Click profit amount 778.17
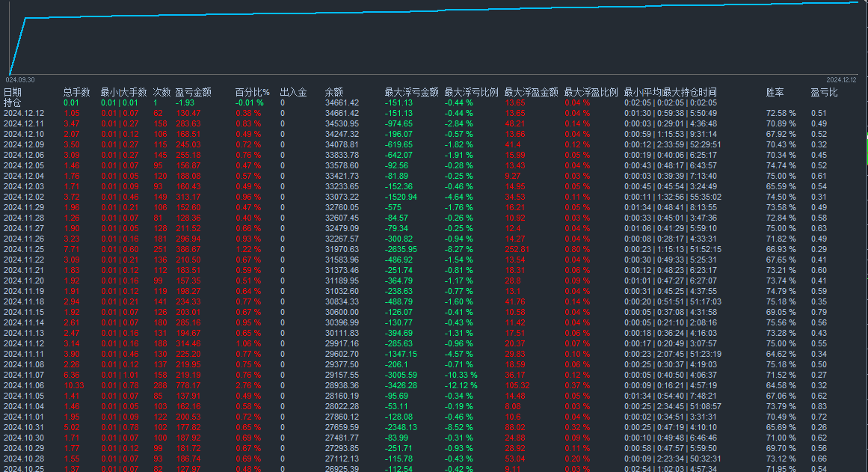This screenshot has width=868, height=472. 188,385
